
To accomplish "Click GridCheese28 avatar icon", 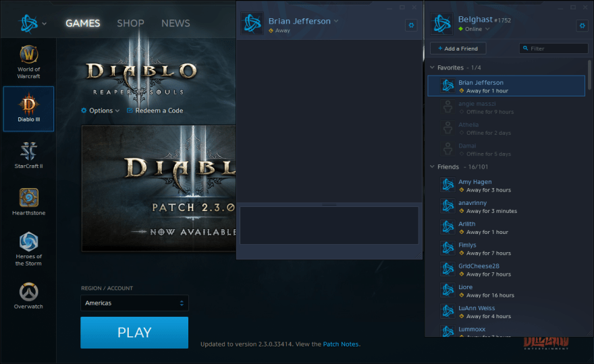I will [448, 270].
